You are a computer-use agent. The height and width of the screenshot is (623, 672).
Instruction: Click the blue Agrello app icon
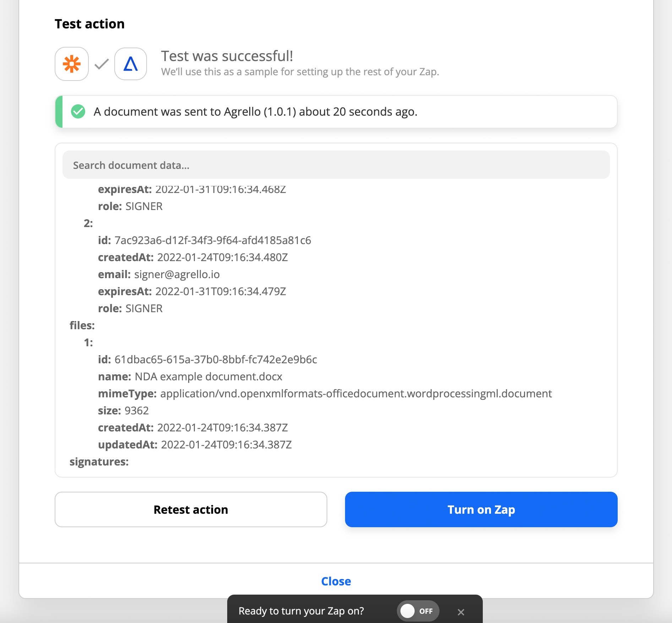coord(131,64)
